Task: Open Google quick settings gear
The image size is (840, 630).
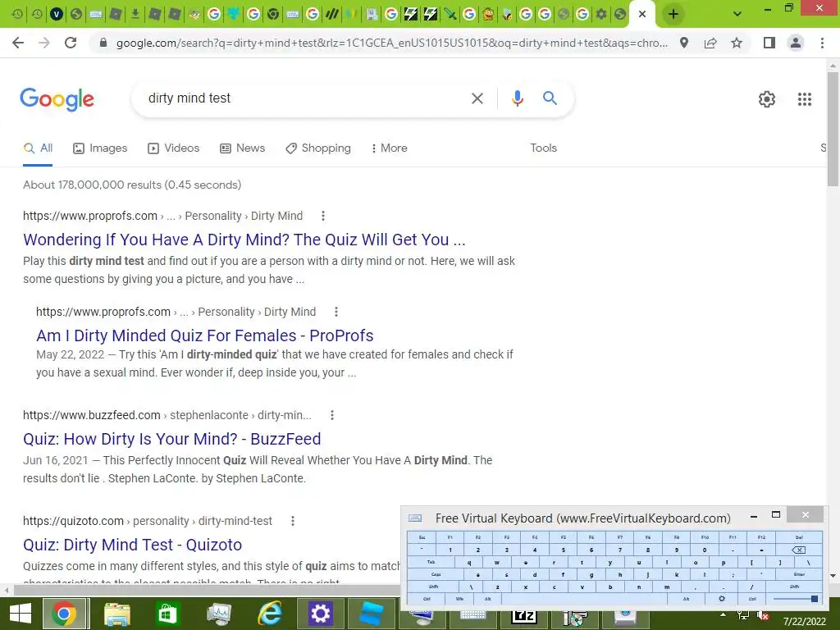Action: pos(767,99)
